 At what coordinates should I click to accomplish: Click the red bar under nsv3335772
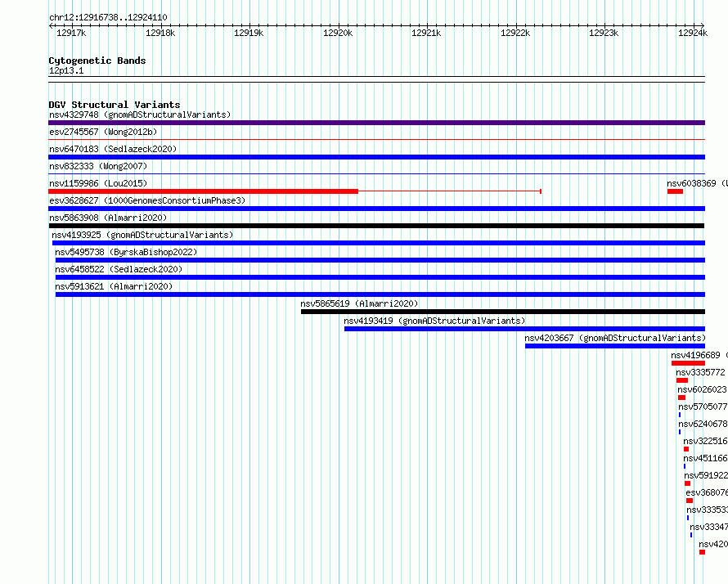tap(682, 380)
